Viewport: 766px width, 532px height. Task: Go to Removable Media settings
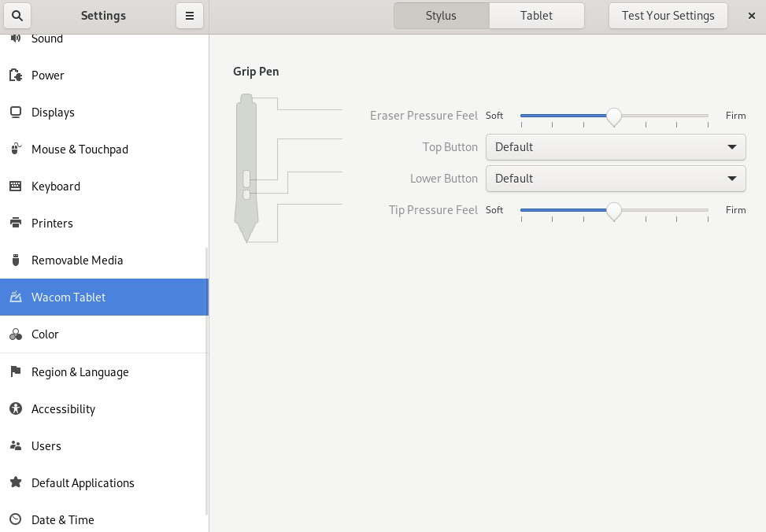point(77,260)
